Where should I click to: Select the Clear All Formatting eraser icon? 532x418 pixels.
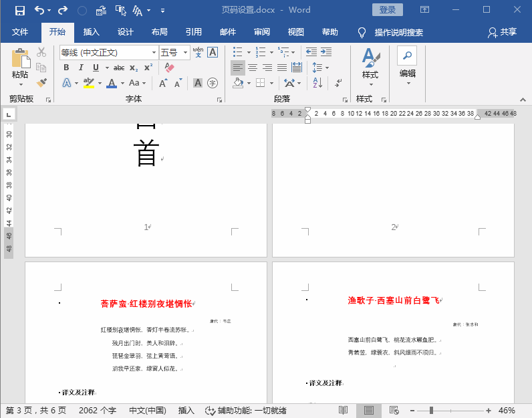tap(169, 68)
